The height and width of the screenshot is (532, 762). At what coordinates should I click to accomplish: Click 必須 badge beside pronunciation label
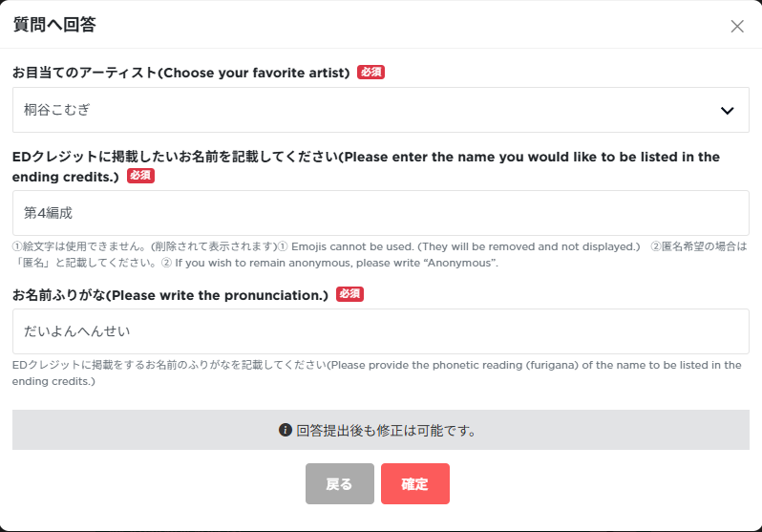click(x=349, y=294)
